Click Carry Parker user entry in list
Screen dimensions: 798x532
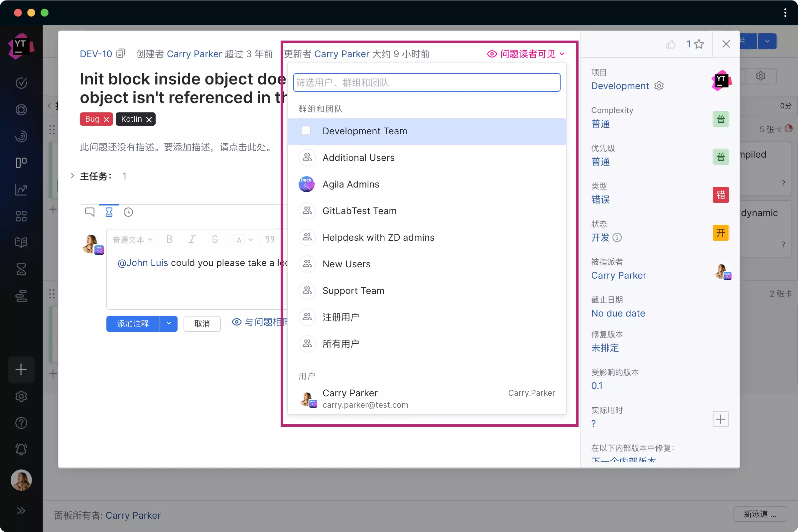(x=427, y=398)
